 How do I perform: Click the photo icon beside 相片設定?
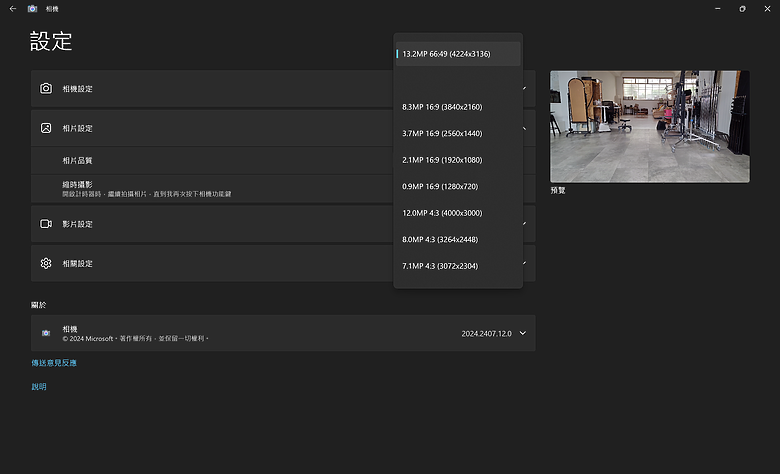46,128
